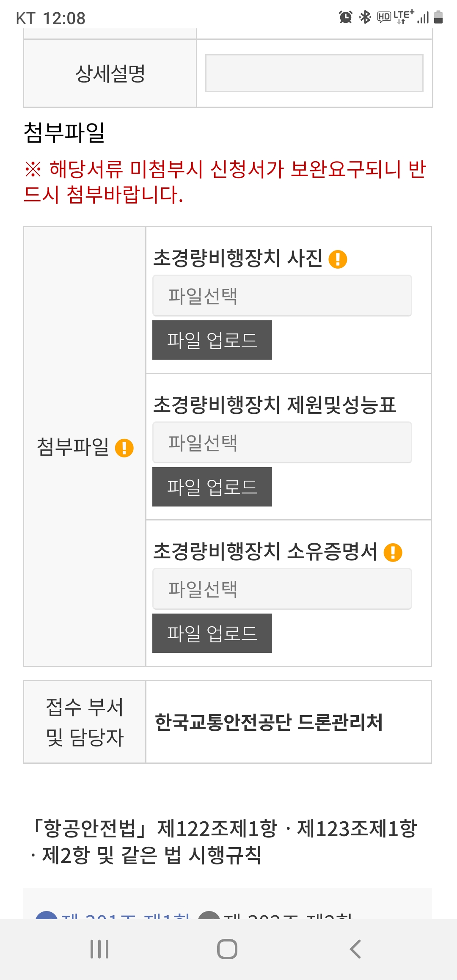Select the 파일선택 field for 제원및성능표

point(282,443)
